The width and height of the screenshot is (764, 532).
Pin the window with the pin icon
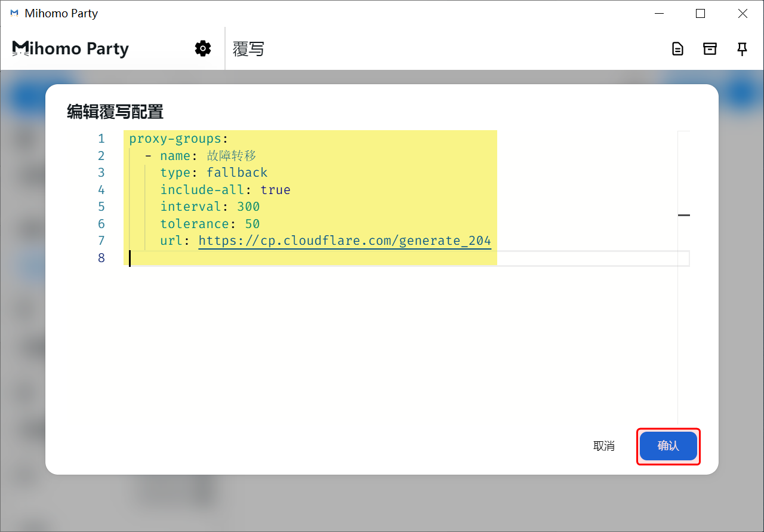[x=742, y=49]
